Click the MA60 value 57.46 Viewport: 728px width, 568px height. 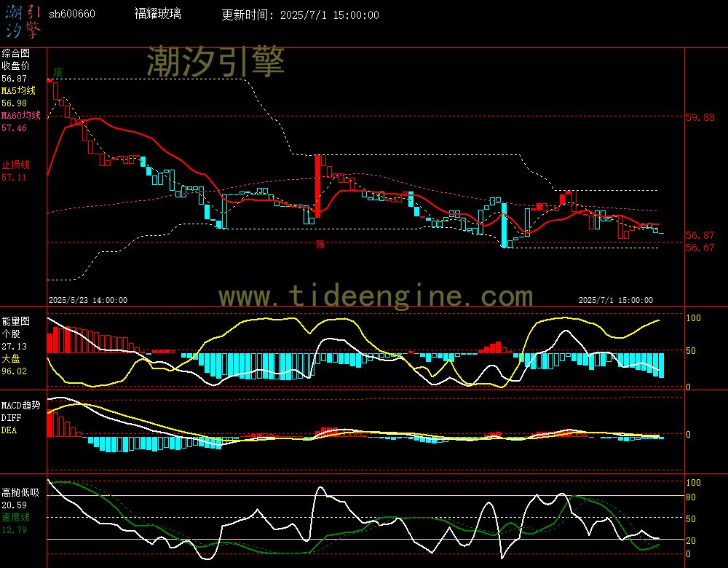click(14, 128)
